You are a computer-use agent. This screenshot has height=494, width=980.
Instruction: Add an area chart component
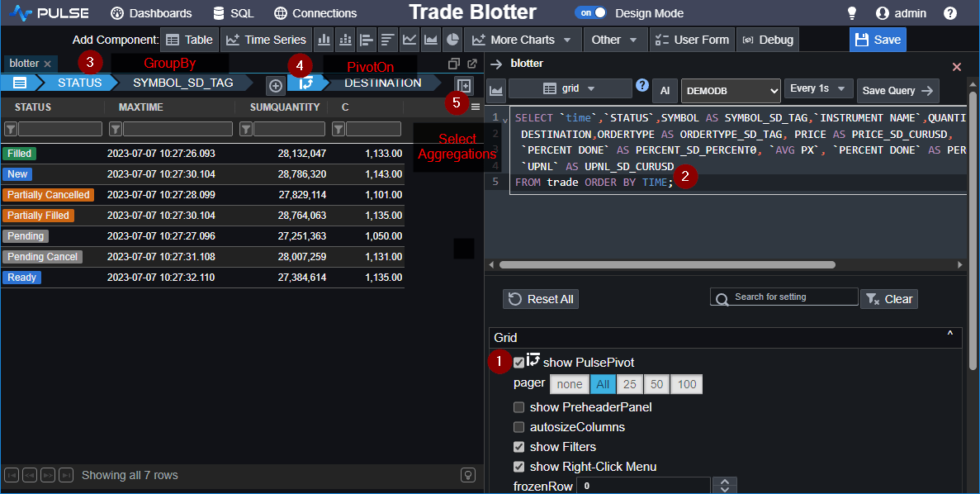coord(430,40)
